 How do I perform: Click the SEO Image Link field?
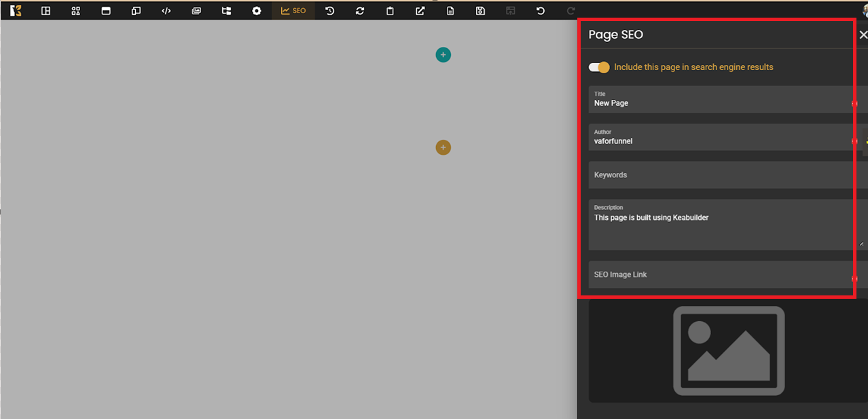pos(720,275)
